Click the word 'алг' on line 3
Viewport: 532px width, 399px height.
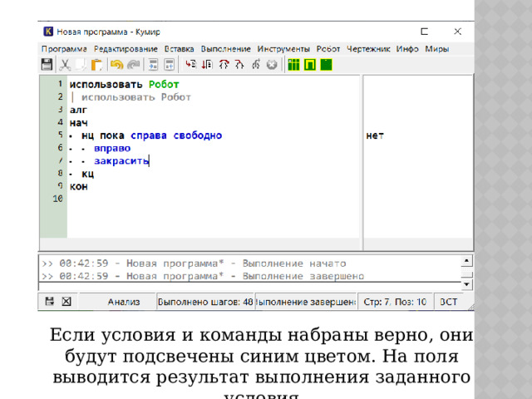pyautogui.click(x=78, y=110)
